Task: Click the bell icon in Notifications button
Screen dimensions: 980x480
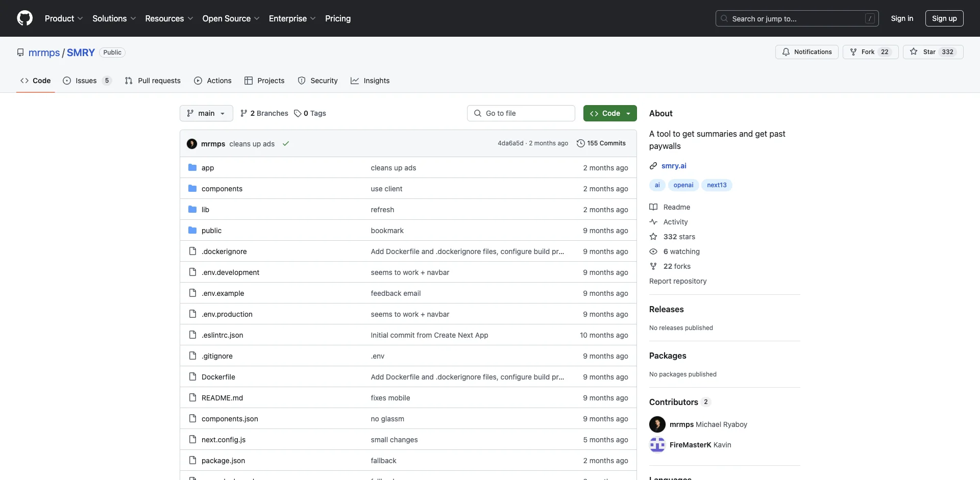Action: coord(786,52)
